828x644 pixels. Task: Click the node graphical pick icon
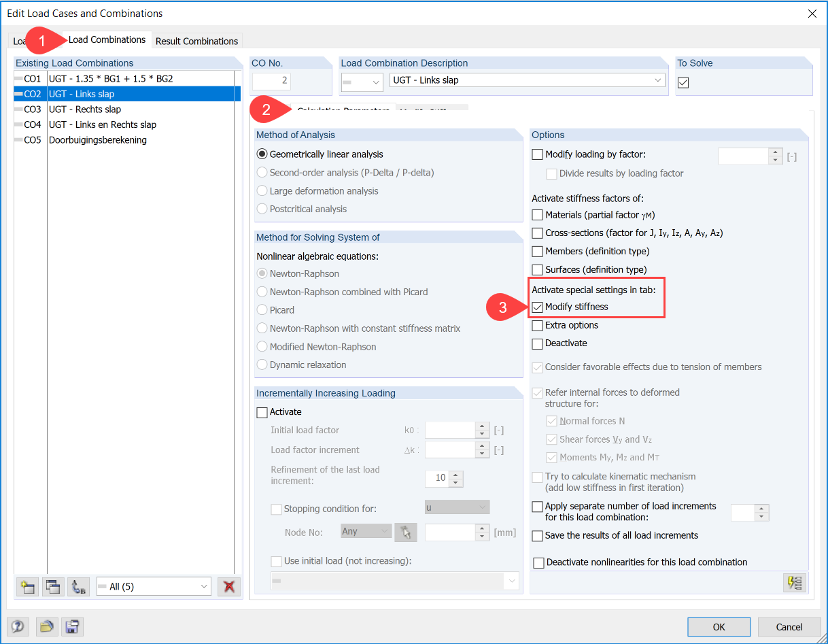pyautogui.click(x=406, y=532)
